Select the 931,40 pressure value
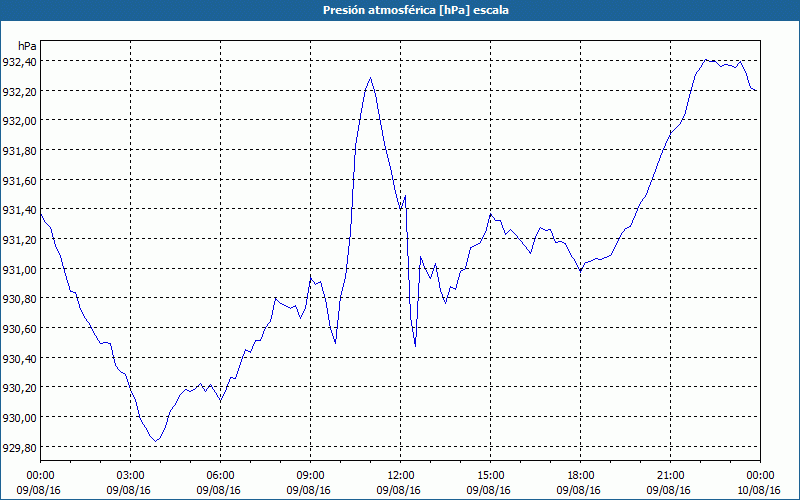Screen dimensions: 800x500 click(x=19, y=210)
